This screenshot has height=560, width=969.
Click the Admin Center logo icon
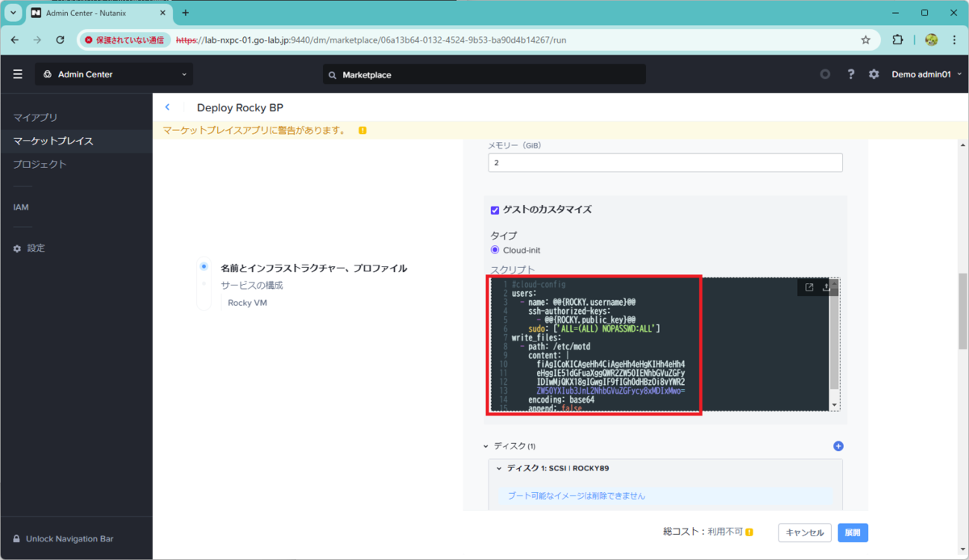pyautogui.click(x=48, y=74)
